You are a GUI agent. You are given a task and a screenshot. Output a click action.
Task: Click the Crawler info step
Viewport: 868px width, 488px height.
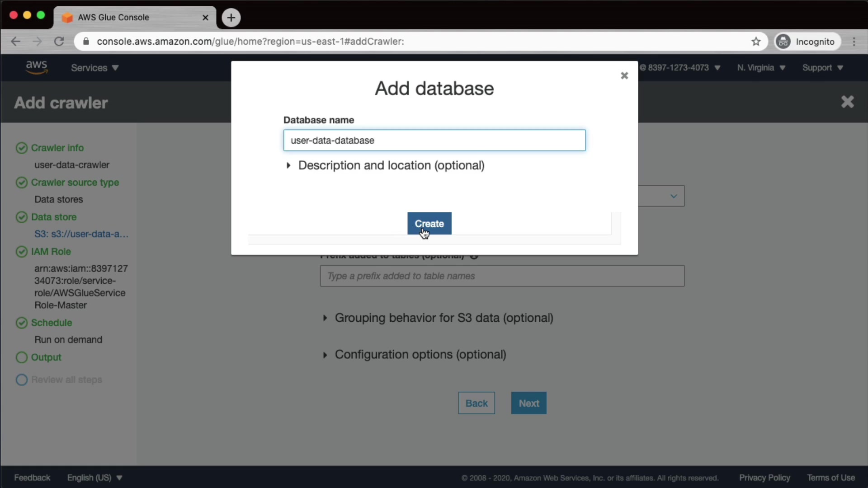coord(57,148)
